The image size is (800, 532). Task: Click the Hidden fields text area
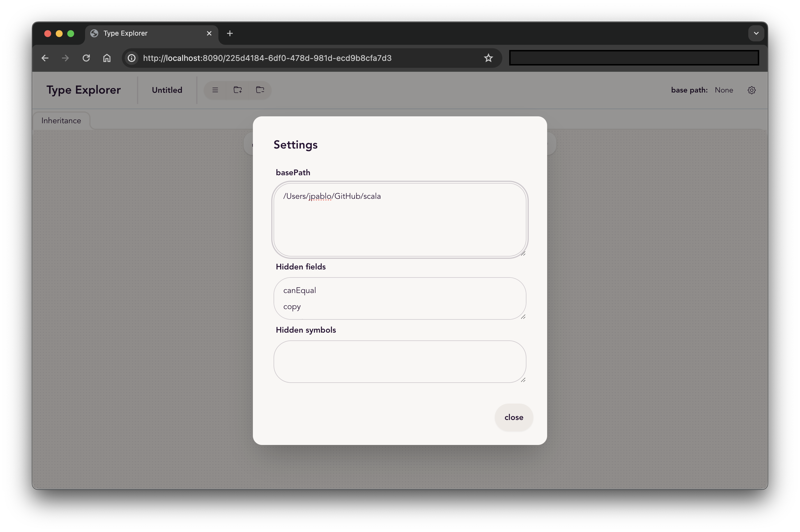[x=399, y=298]
